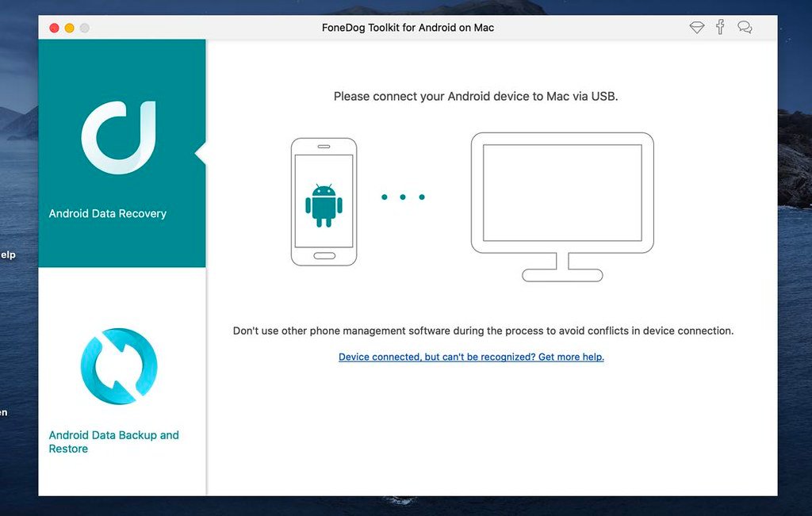The height and width of the screenshot is (516, 812).
Task: Switch to Android Data Backup and Restore
Action: click(114, 441)
